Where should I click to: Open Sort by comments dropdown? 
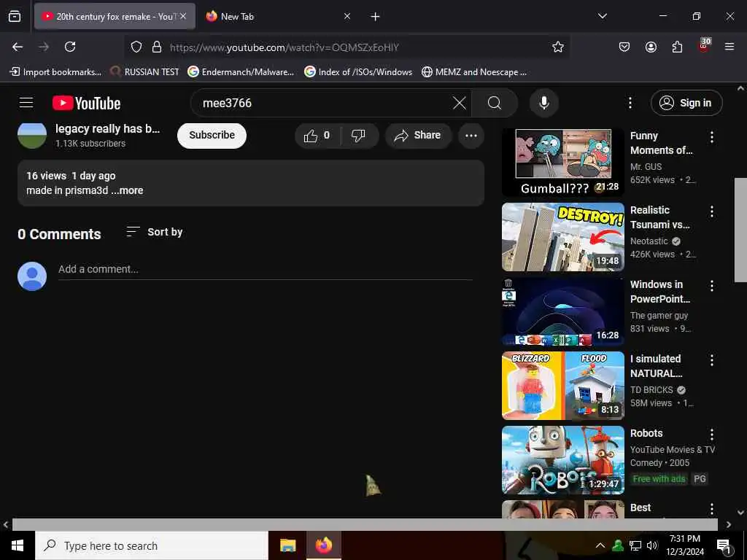tap(155, 232)
